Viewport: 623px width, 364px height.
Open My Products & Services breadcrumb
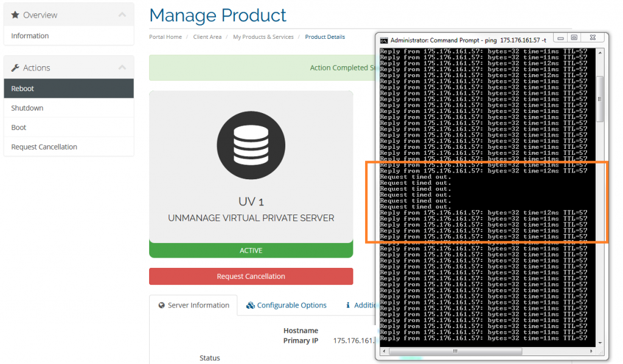[263, 37]
